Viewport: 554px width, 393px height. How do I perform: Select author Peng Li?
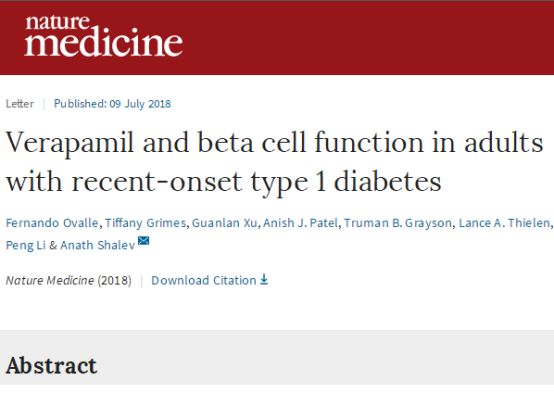click(26, 245)
